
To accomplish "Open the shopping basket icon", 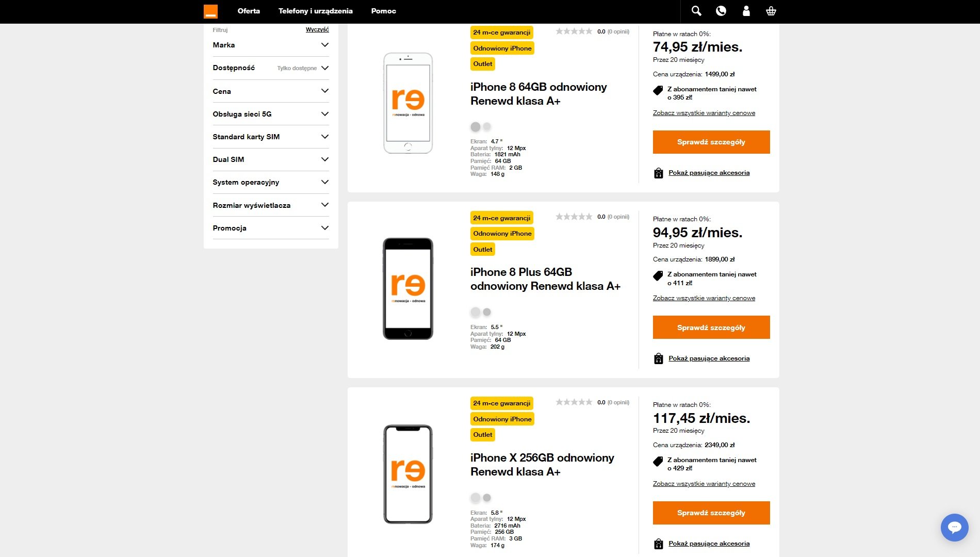I will [x=771, y=11].
